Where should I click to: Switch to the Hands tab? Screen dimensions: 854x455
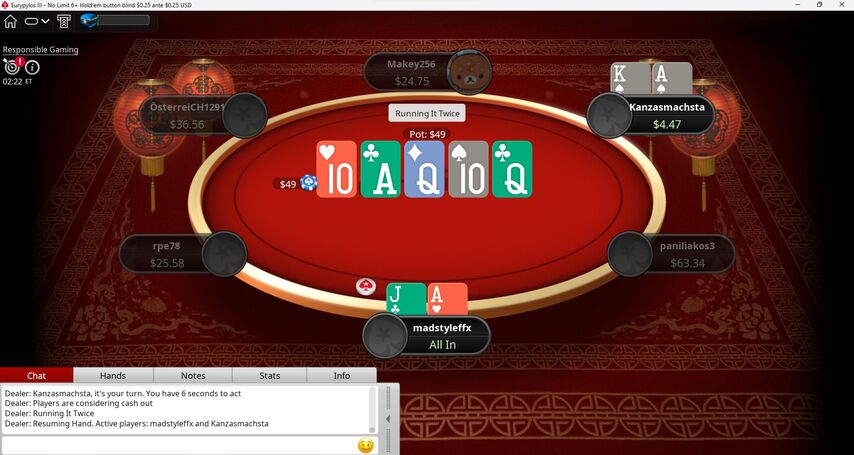(x=113, y=375)
